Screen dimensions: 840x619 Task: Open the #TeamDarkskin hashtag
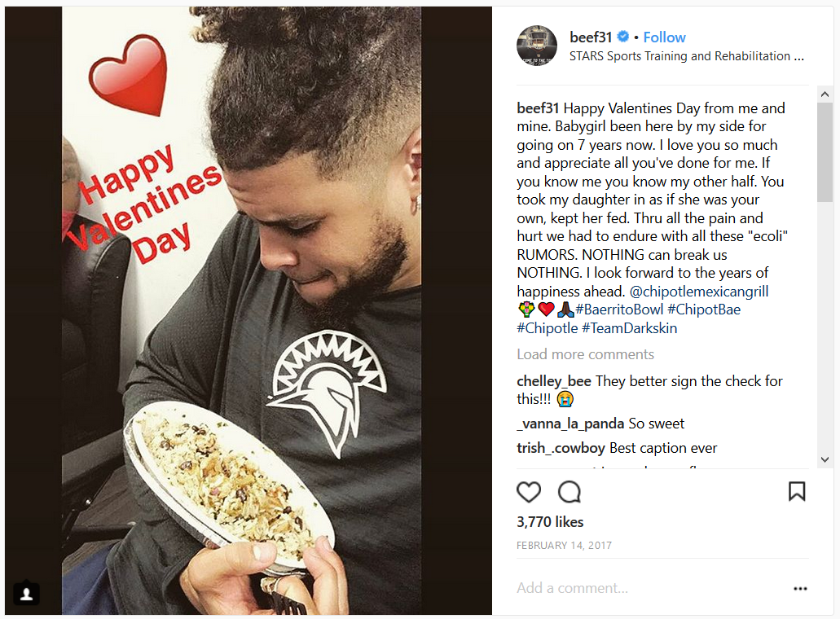click(630, 328)
